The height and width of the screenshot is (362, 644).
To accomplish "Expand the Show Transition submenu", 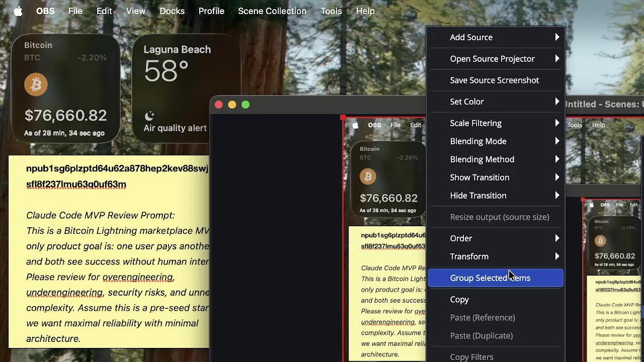I will [496, 177].
